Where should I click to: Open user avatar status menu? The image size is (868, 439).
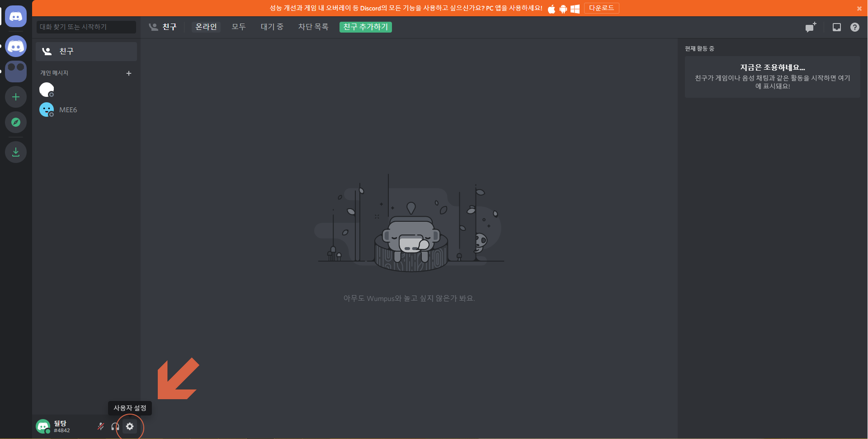pyautogui.click(x=43, y=426)
